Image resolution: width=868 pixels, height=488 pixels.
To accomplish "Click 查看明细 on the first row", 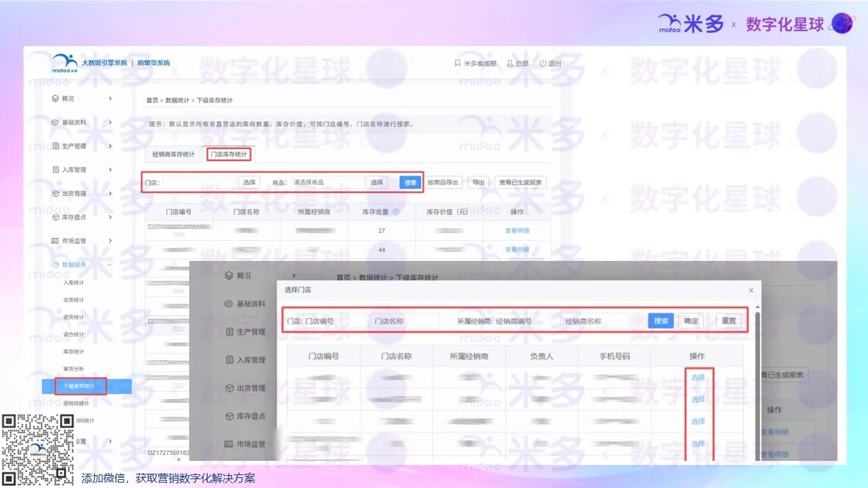I will [x=517, y=230].
